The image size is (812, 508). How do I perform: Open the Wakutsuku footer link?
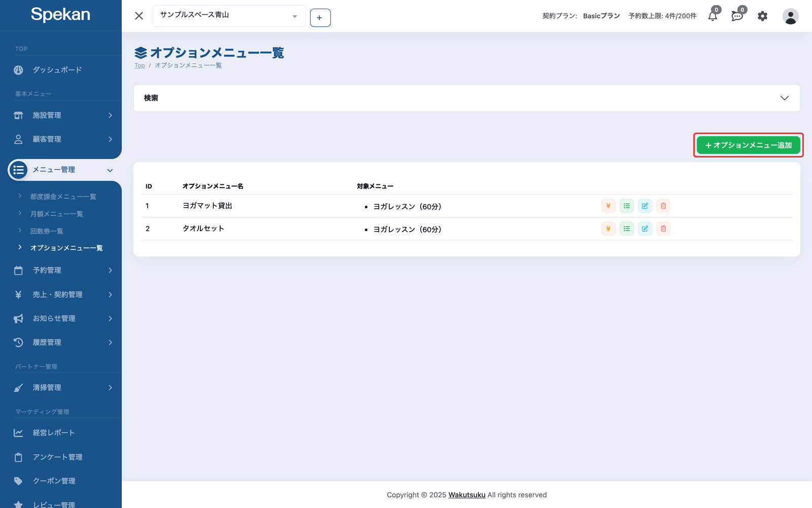click(x=467, y=495)
